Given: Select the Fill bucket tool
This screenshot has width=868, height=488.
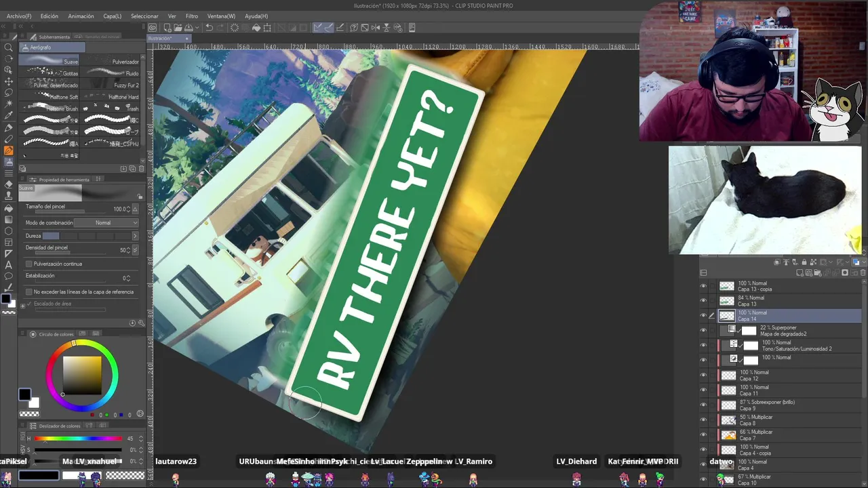Looking at the screenshot, I should [x=9, y=208].
